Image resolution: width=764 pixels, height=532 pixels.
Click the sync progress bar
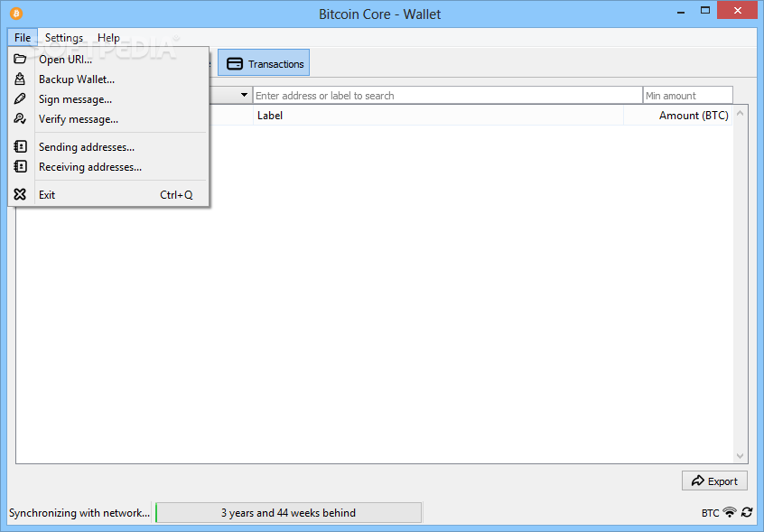[x=288, y=512]
